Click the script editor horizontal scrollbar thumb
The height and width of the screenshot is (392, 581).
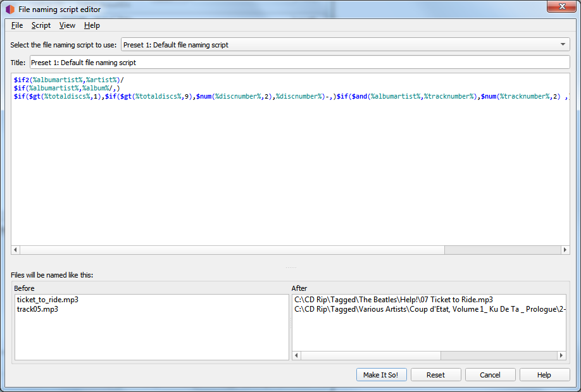point(228,250)
